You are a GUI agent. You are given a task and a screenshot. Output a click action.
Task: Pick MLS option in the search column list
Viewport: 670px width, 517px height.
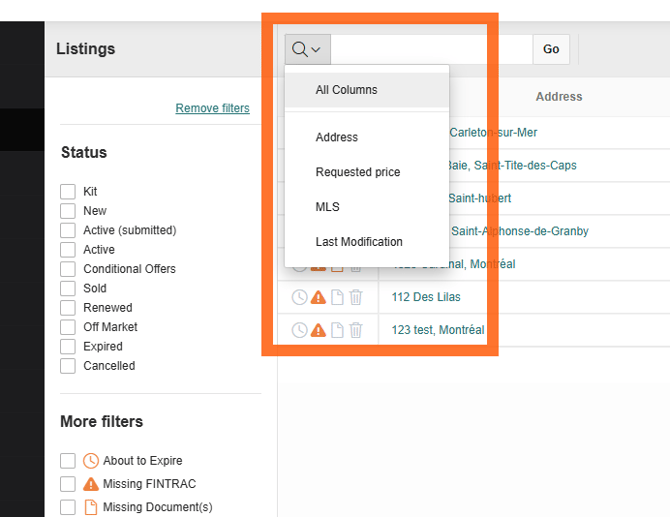pyautogui.click(x=328, y=207)
